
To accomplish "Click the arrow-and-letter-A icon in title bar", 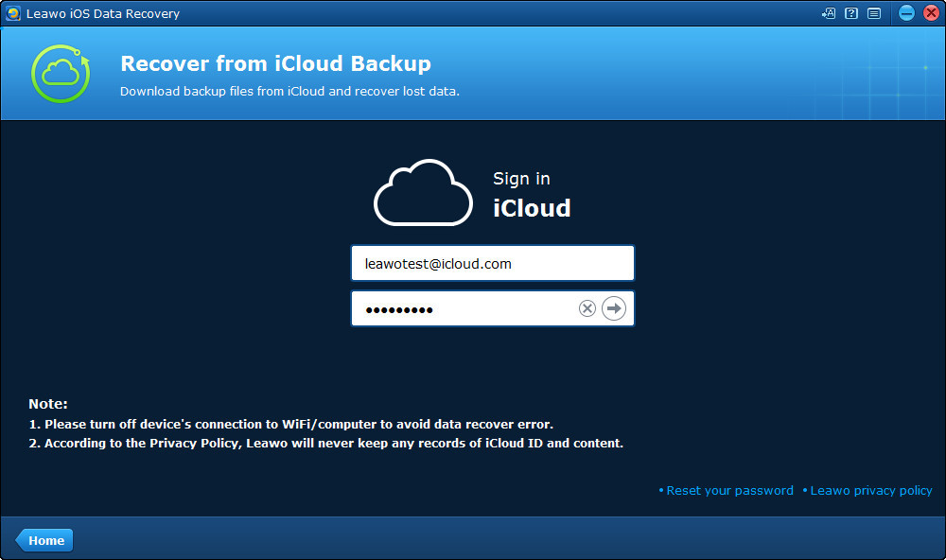I will click(829, 13).
